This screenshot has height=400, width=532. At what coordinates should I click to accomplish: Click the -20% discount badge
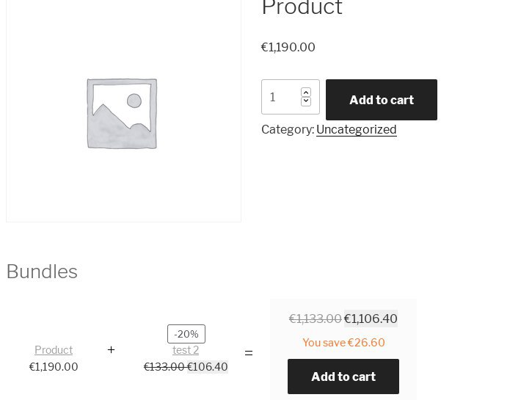186,334
